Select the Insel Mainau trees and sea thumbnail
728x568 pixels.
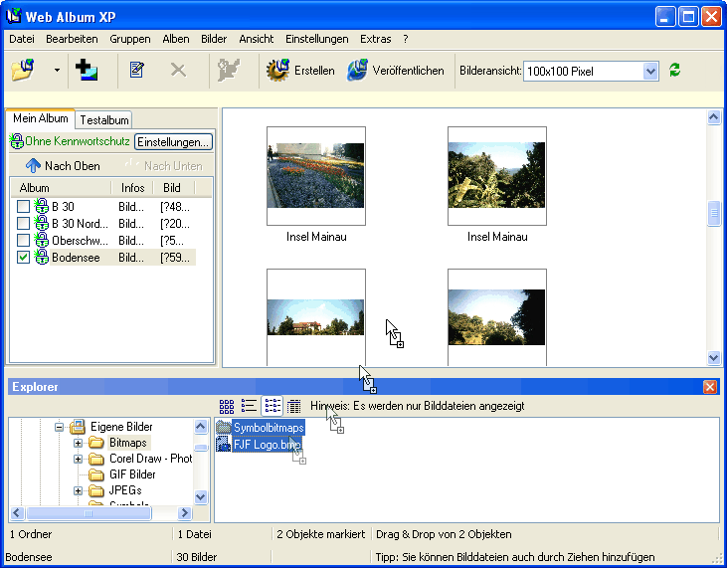point(497,176)
